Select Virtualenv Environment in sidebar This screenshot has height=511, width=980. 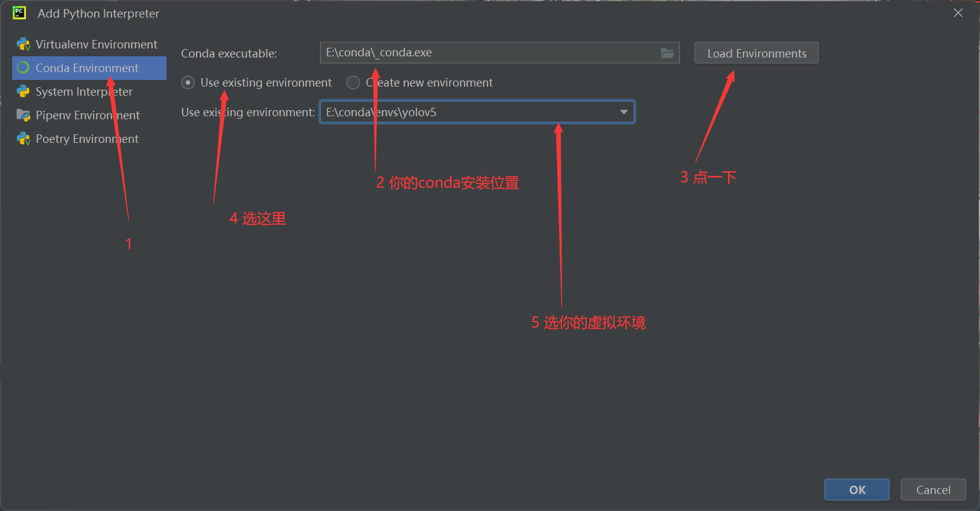pos(89,44)
